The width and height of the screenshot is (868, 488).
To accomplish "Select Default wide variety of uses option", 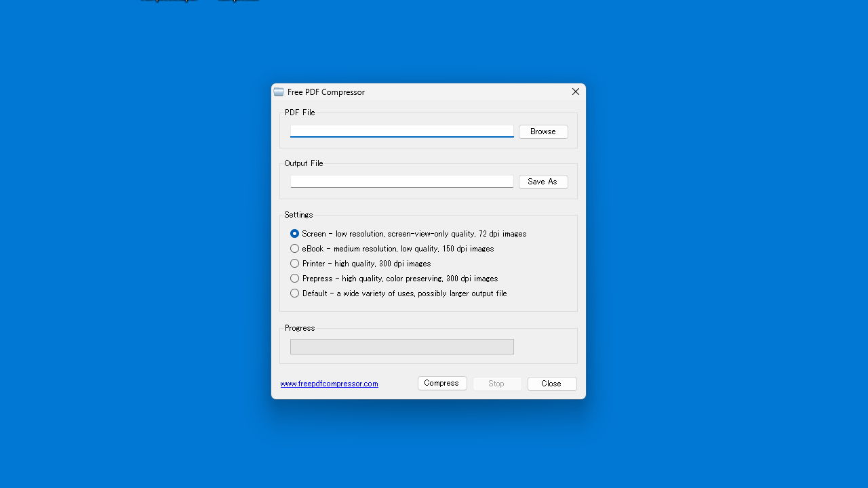I will pyautogui.click(x=398, y=293).
